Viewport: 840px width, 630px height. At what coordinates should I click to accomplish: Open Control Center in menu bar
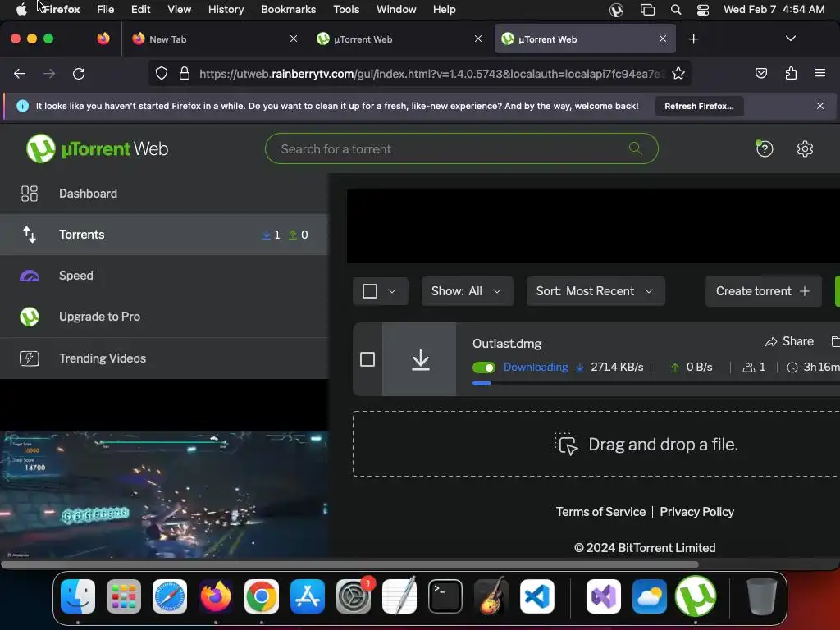coord(703,10)
